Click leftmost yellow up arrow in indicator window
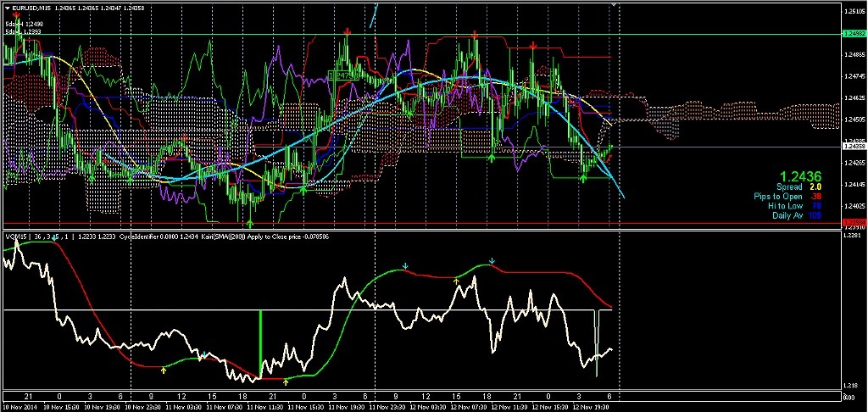 [x=164, y=371]
